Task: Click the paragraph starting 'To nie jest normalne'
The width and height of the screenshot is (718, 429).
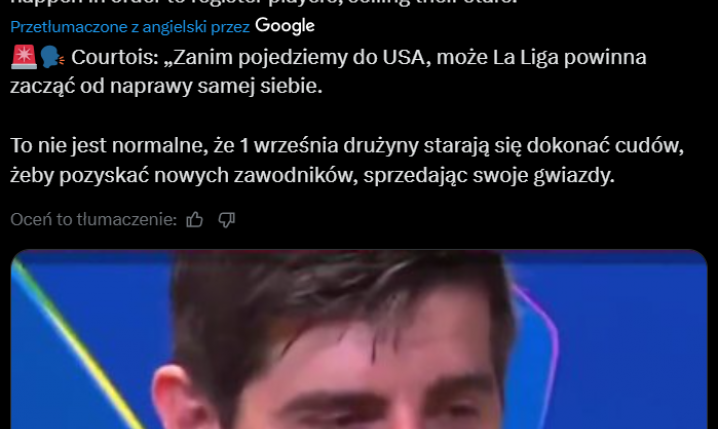Action: pyautogui.click(x=347, y=161)
